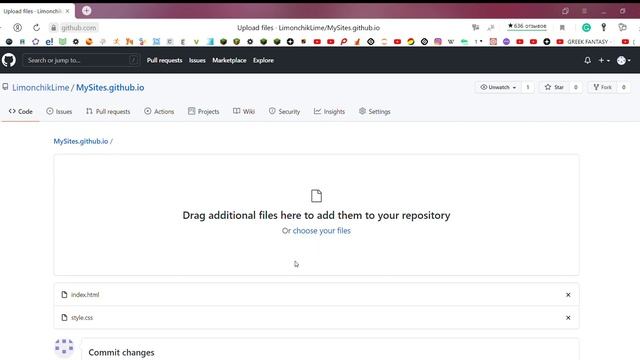640x360 pixels.
Task: Open the GREEK FANTASY bookmark
Action: click(584, 42)
